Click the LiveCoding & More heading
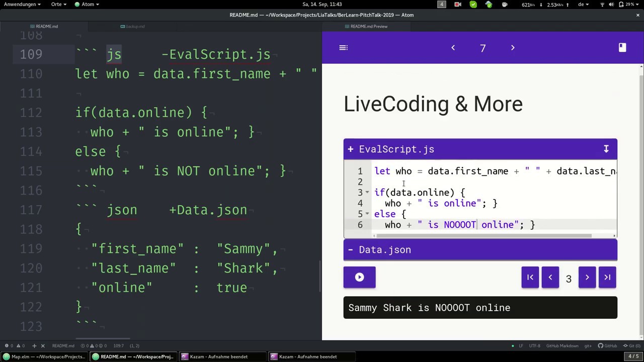 433,104
